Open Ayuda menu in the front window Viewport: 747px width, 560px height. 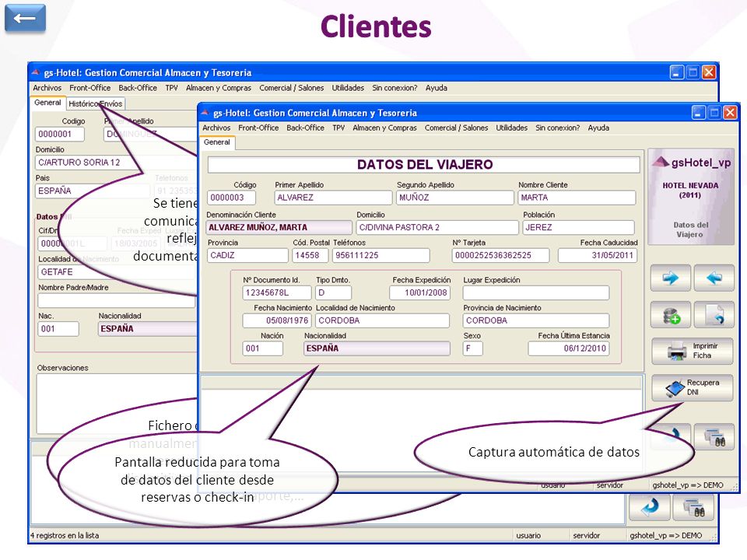pos(598,128)
